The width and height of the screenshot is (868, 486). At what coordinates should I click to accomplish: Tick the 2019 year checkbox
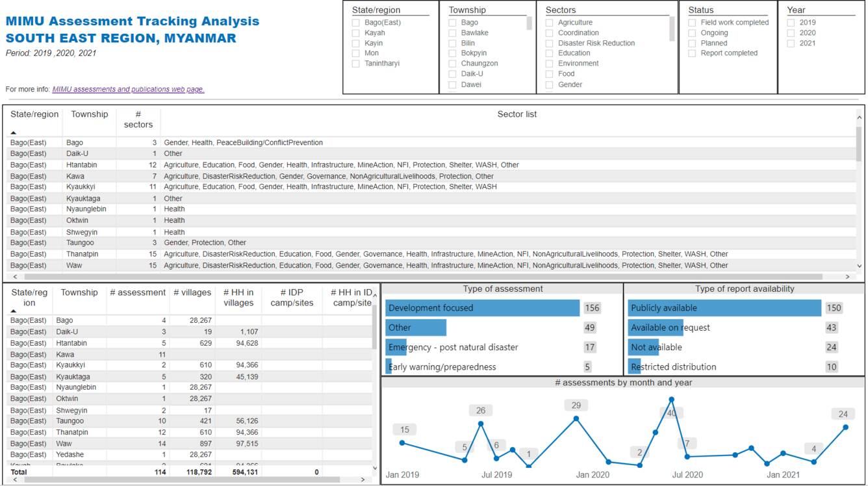click(x=791, y=23)
